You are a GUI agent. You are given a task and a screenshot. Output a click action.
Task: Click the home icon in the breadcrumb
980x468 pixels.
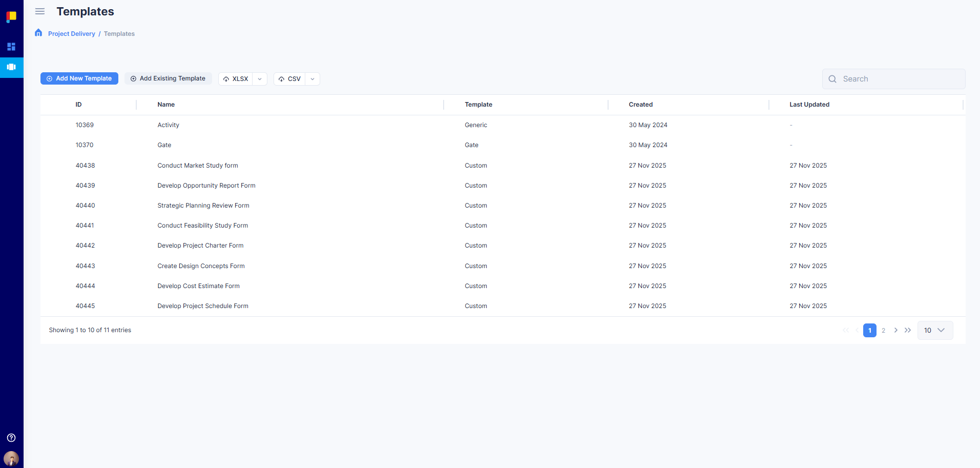(x=38, y=32)
